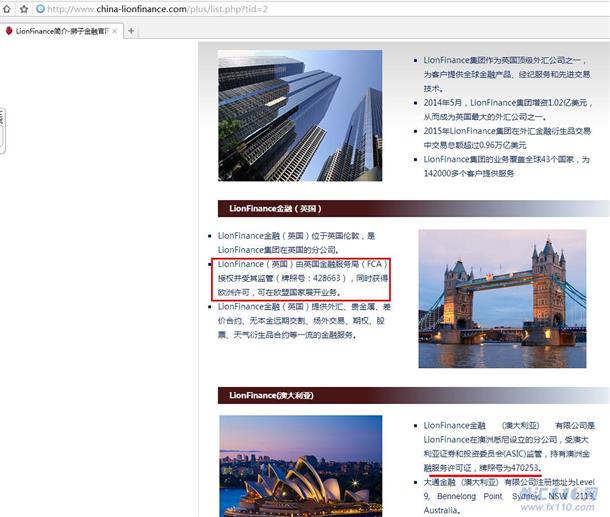Click the red lion favicon on the tab
Viewport: 610px width, 517px height.
[x=9, y=31]
